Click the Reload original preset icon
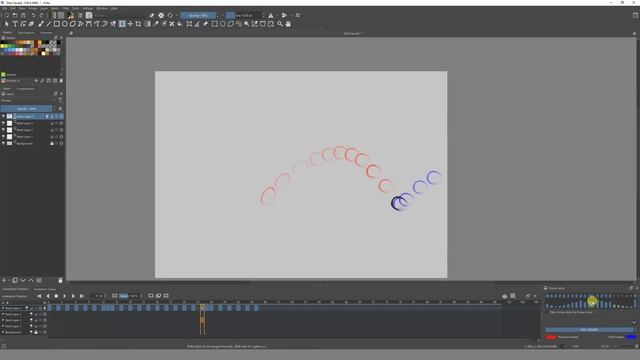 [170, 16]
